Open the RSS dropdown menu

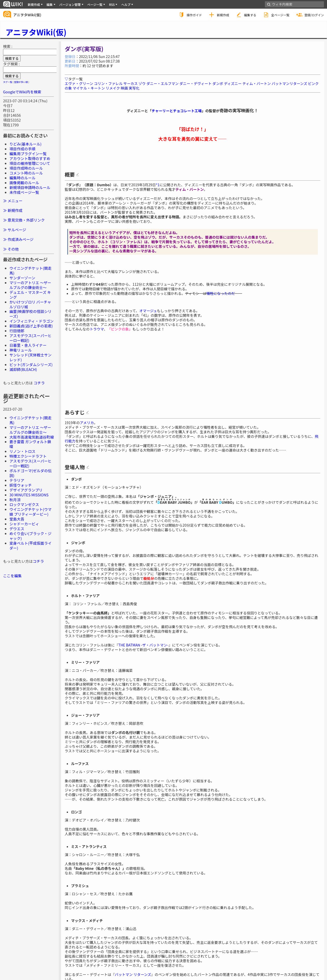(x=113, y=5)
